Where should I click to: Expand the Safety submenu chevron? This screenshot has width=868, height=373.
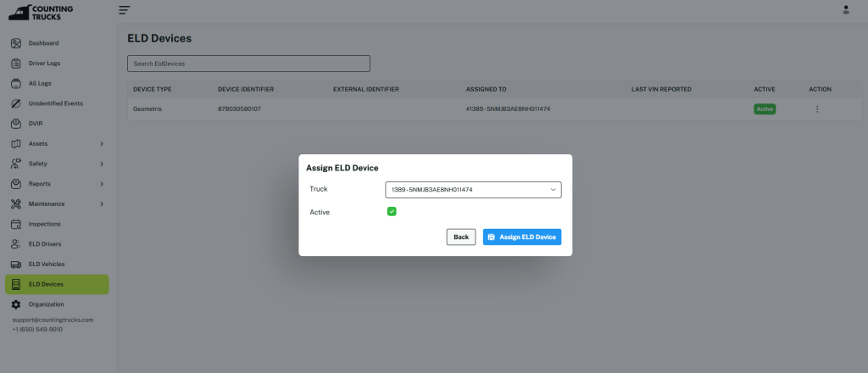(x=102, y=164)
